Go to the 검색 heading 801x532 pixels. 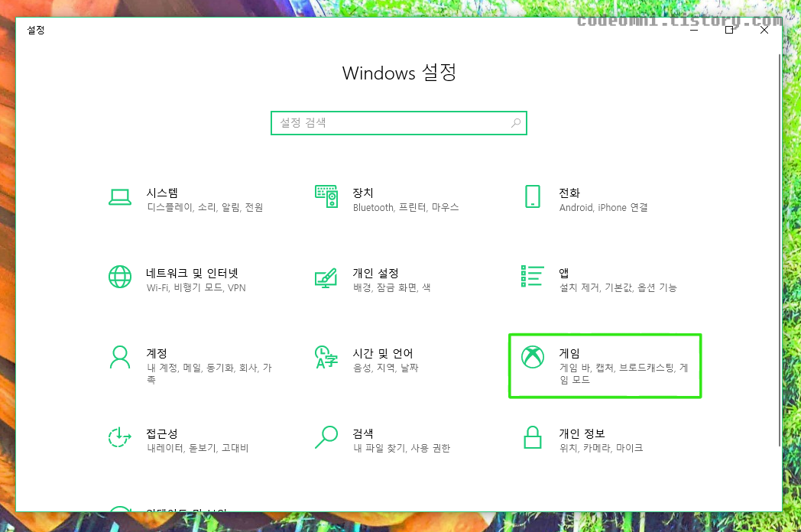click(363, 433)
